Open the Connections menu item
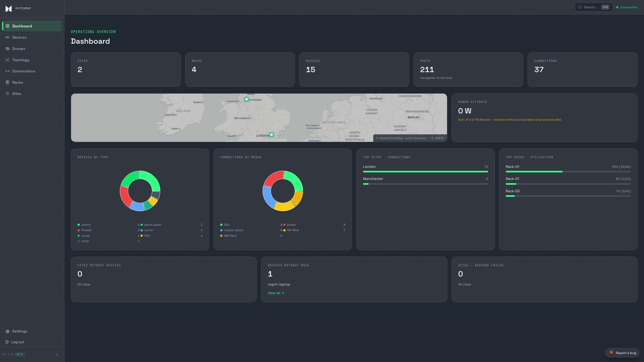The image size is (644, 362). tap(32, 71)
